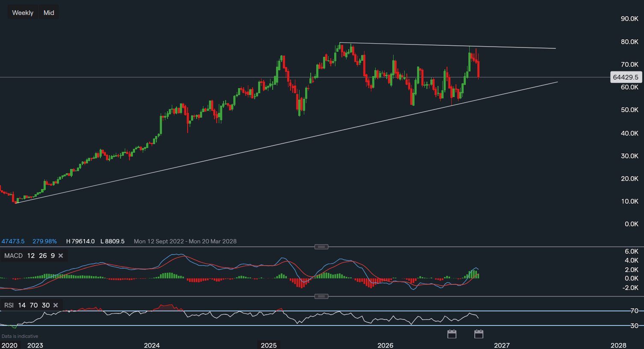Screen dimensions: 644x349
Task: Click the 2023 label on time axis
Action: 35,345
